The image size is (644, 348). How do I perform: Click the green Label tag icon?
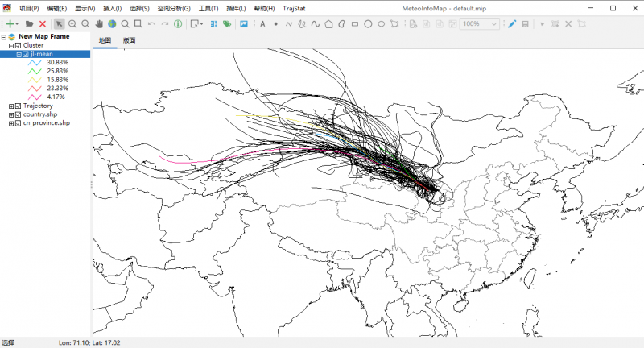click(x=226, y=24)
